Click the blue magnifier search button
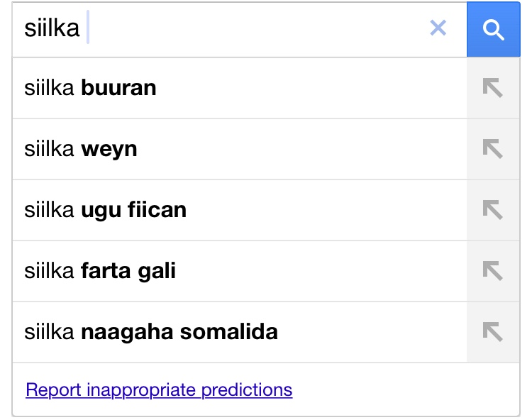The width and height of the screenshot is (532, 420). pyautogui.click(x=493, y=29)
